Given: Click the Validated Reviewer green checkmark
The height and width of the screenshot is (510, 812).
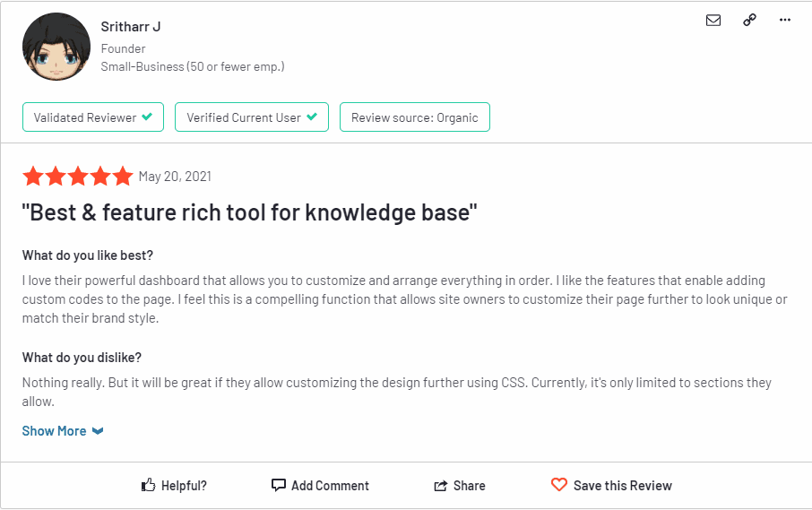Looking at the screenshot, I should click(x=147, y=117).
